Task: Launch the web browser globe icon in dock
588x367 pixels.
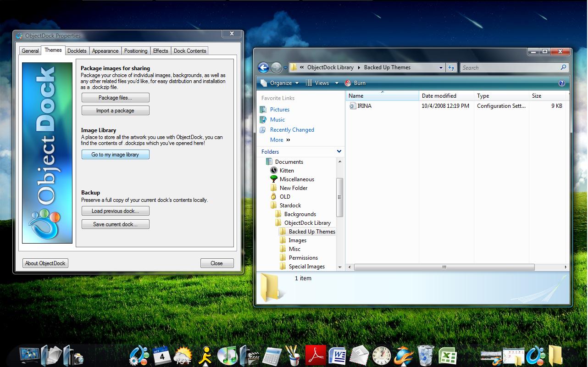Action: click(x=404, y=356)
